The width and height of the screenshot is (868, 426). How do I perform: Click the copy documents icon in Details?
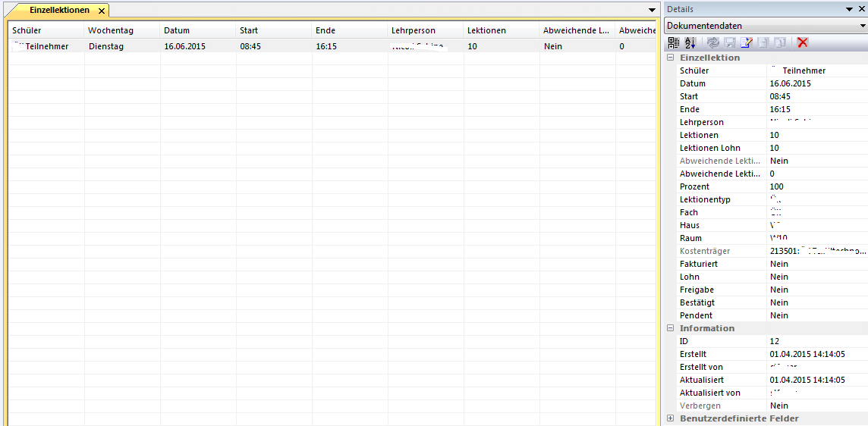pyautogui.click(x=779, y=42)
